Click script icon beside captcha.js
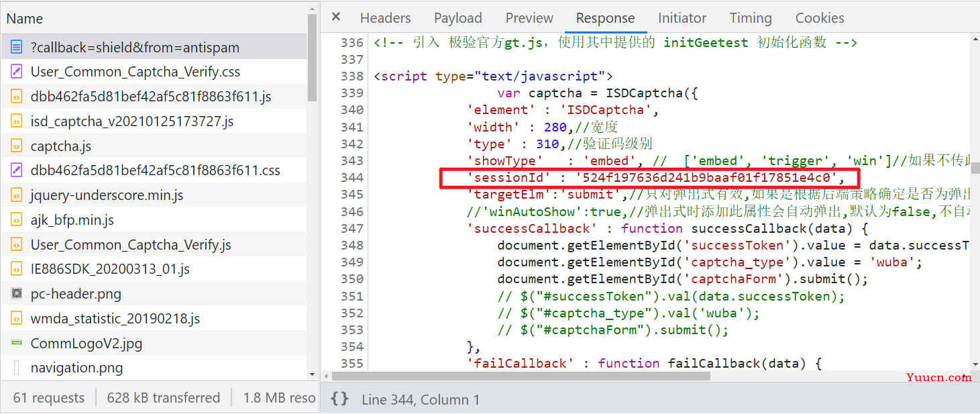This screenshot has height=414, width=980. (x=17, y=146)
